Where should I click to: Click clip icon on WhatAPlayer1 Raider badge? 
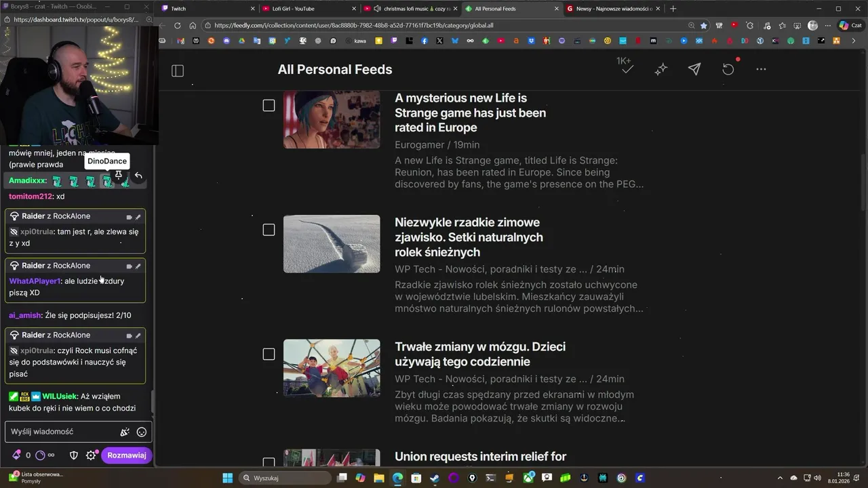[x=129, y=266]
